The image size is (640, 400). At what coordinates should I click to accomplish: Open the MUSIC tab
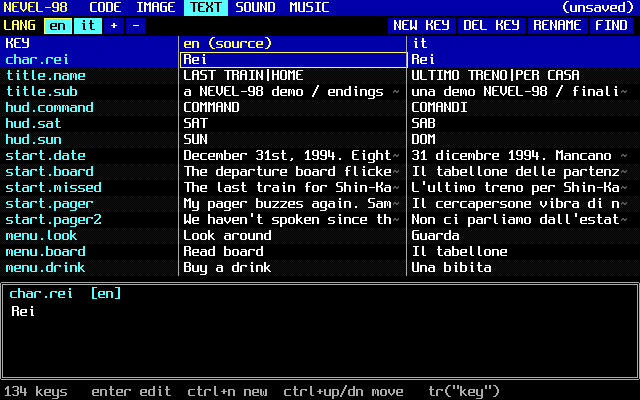(x=309, y=7)
